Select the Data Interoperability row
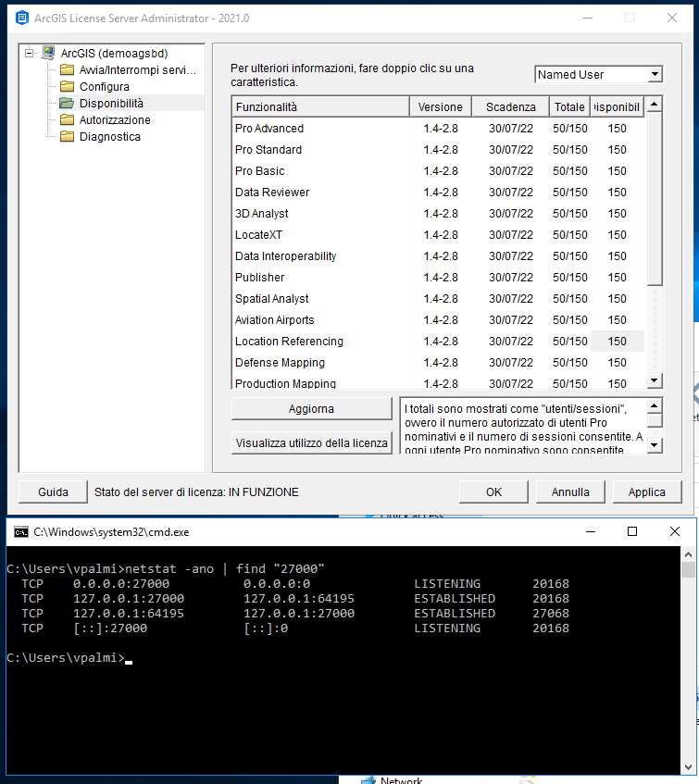 (439, 256)
